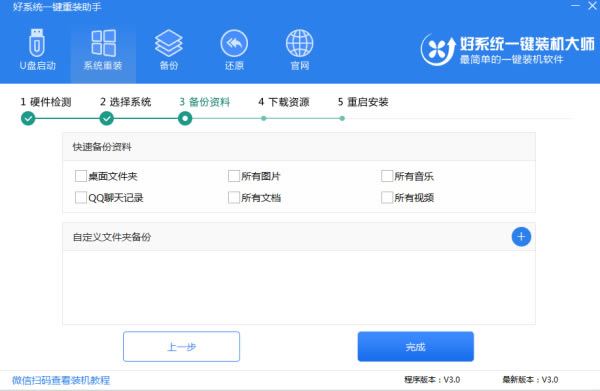The width and height of the screenshot is (600, 391).
Task: Select the 所有文档 checkbox
Action: (x=234, y=197)
